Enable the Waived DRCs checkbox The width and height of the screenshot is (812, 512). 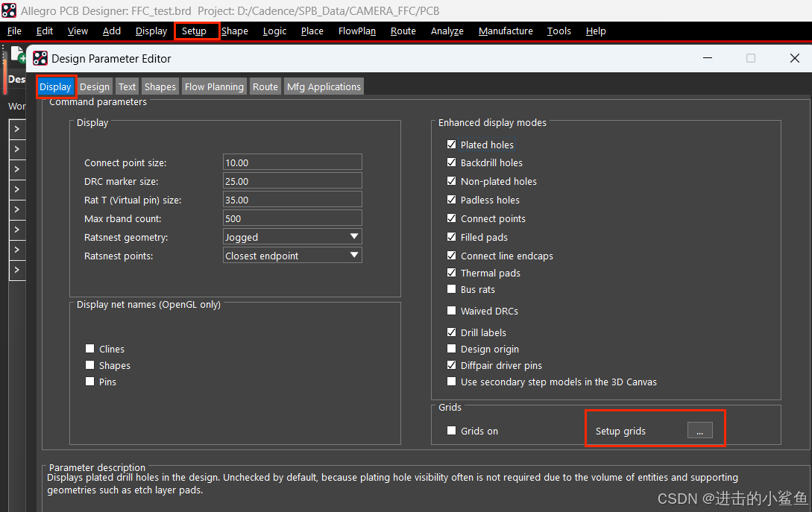coord(452,311)
